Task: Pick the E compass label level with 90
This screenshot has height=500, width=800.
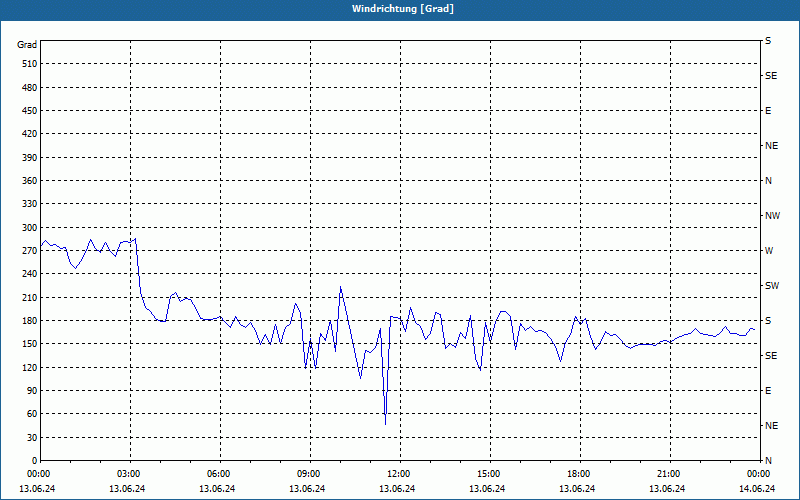Action: 768,391
